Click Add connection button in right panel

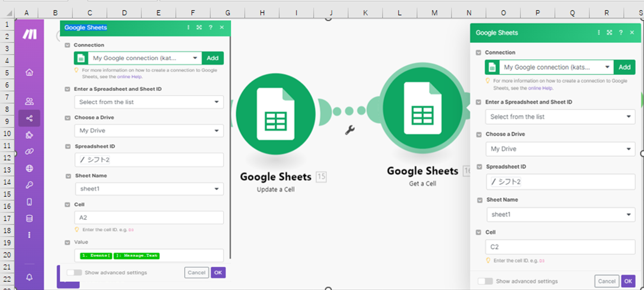click(624, 67)
